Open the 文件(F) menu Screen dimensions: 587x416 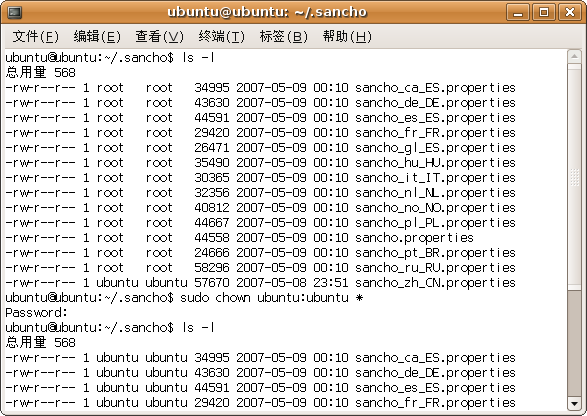point(36,36)
